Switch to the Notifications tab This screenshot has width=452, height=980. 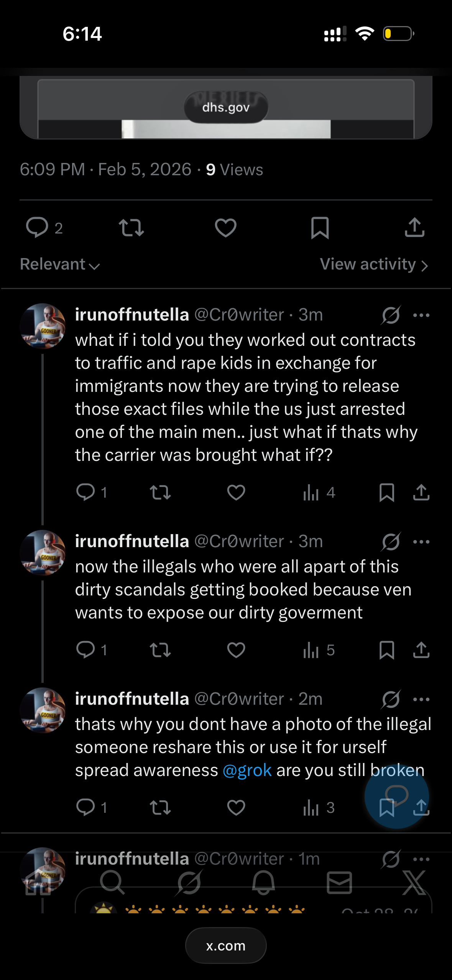(263, 883)
